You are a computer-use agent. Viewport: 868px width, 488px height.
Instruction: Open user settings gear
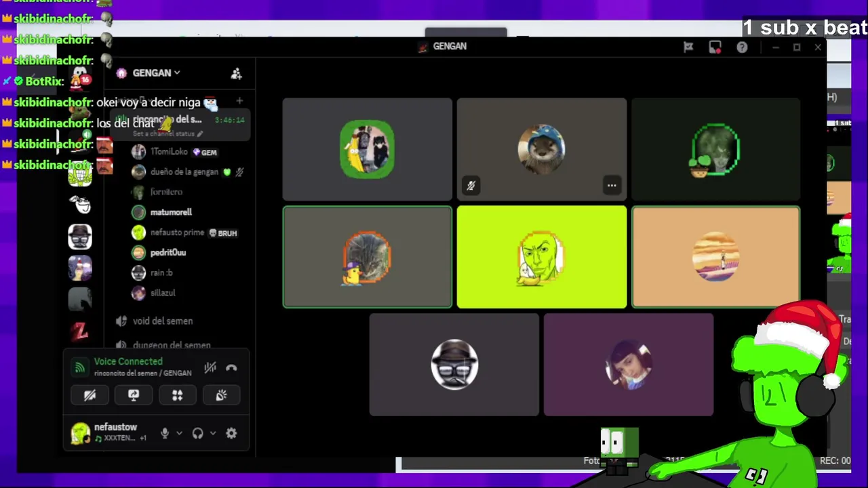231,433
